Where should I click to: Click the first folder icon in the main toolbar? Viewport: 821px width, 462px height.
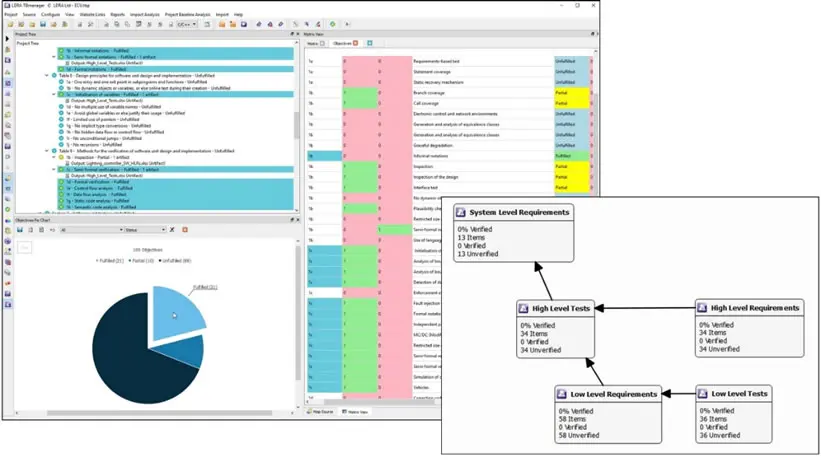[9, 24]
